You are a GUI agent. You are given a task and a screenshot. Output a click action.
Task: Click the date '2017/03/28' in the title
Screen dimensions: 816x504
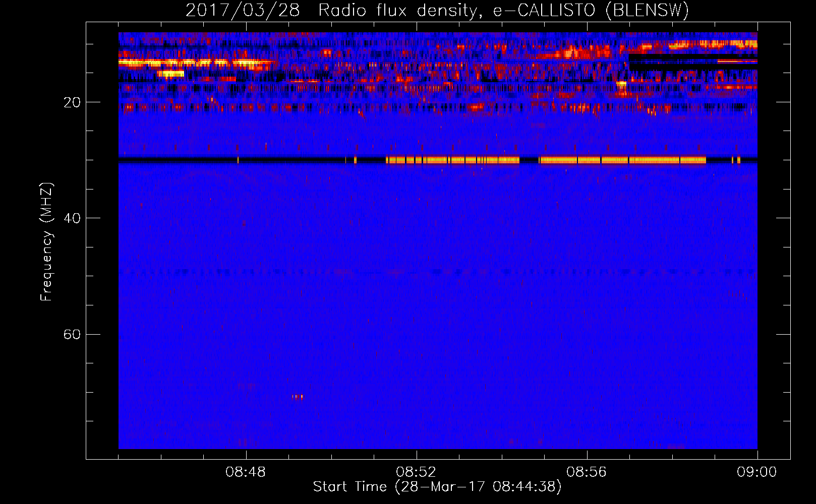tap(243, 11)
